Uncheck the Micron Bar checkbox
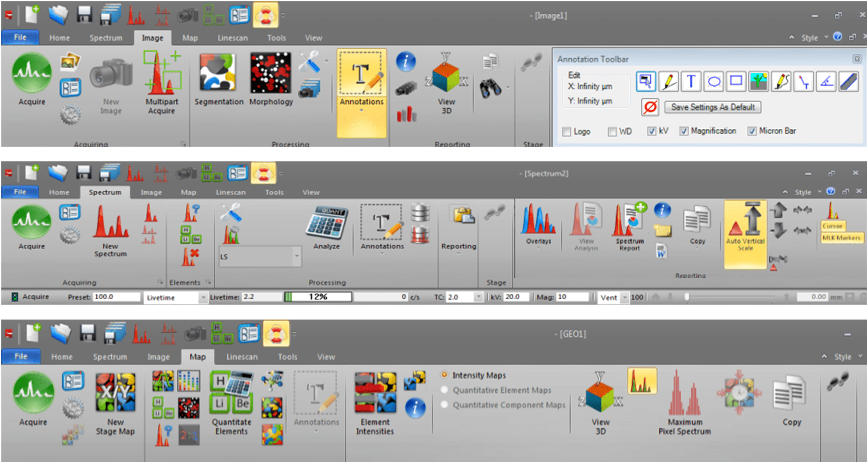 tap(752, 131)
